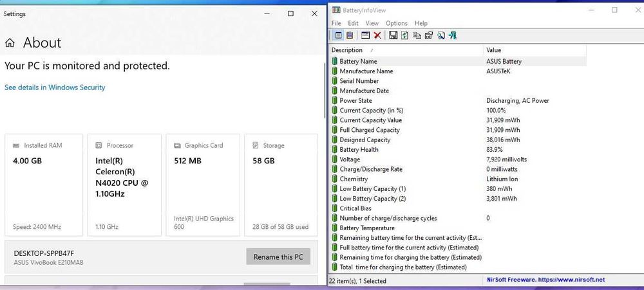Open See details in Windows Security link
Screen dimensions: 644x290
coord(55,87)
